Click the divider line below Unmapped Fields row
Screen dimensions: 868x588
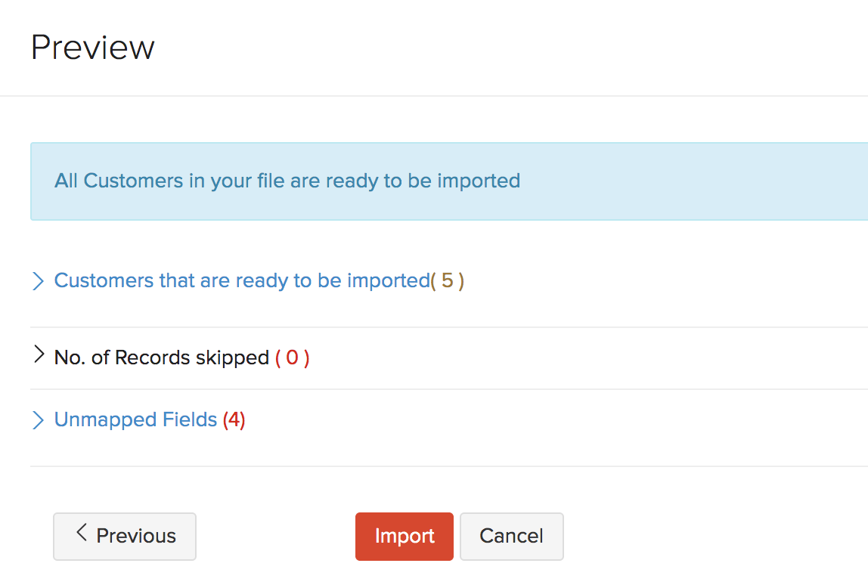(x=449, y=466)
